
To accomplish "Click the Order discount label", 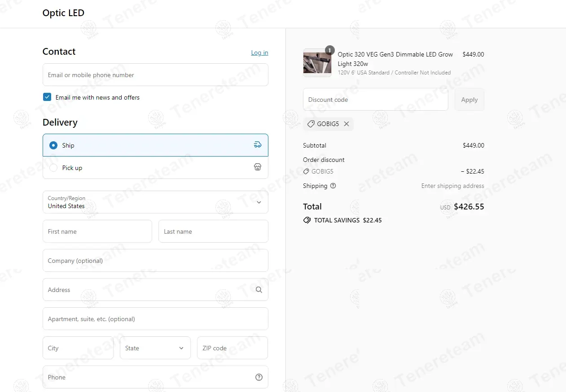I will pos(324,160).
